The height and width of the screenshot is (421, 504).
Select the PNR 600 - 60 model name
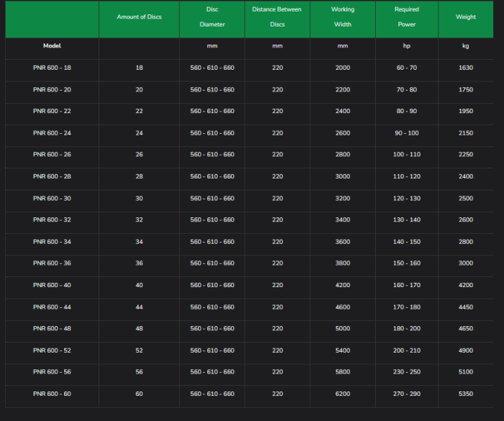coord(52,394)
